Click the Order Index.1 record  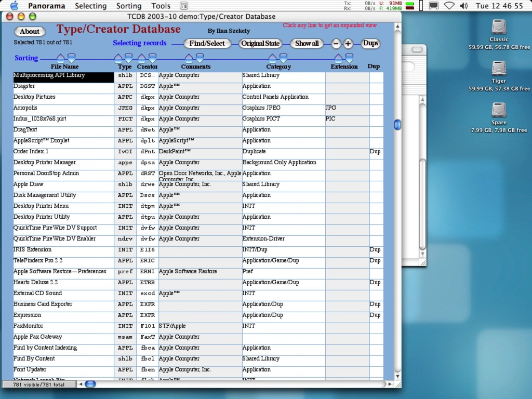[198, 153]
